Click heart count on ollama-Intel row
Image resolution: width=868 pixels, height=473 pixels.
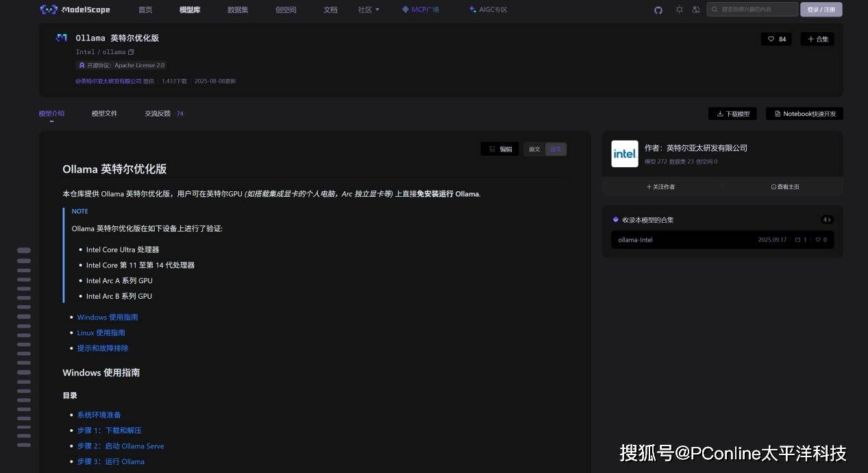click(821, 240)
